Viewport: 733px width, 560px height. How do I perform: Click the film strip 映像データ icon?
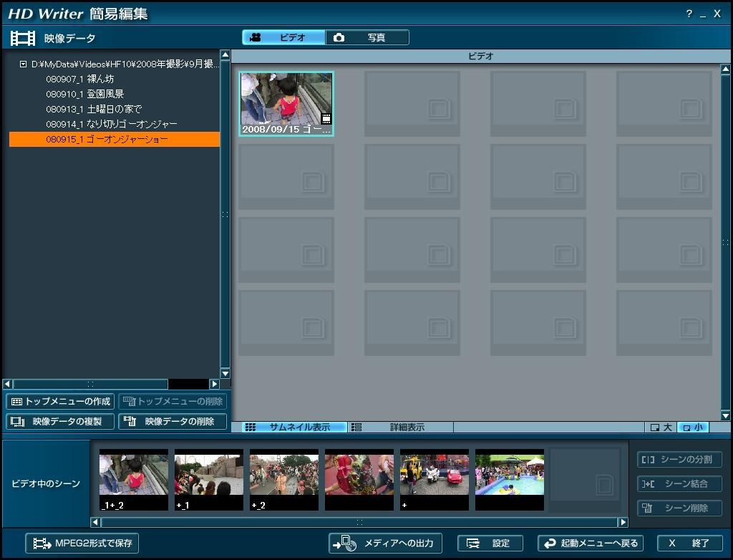point(23,39)
